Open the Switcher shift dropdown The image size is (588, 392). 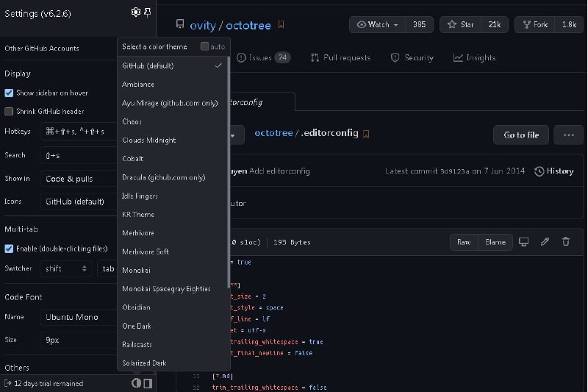tap(66, 268)
